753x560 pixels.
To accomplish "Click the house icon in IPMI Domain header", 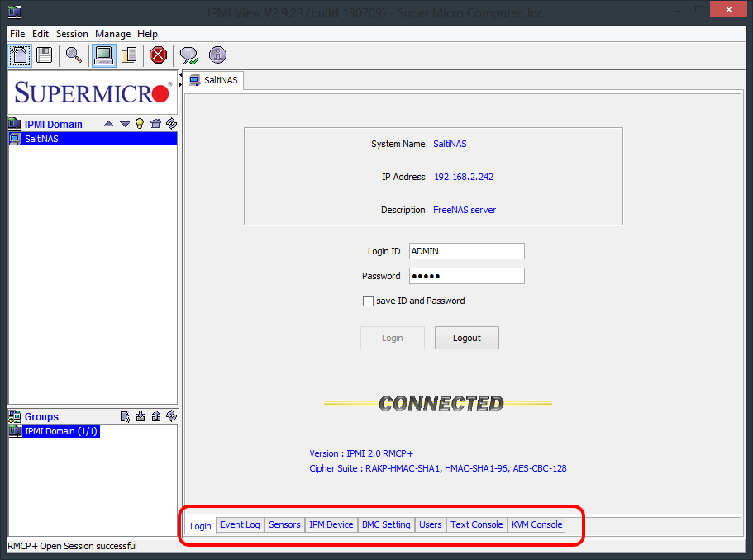I will [155, 123].
